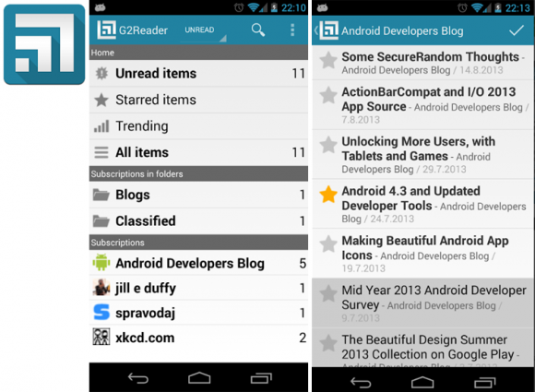Tap the Android robot feed icon
Viewport: 535px width, 392px height.
(101, 262)
